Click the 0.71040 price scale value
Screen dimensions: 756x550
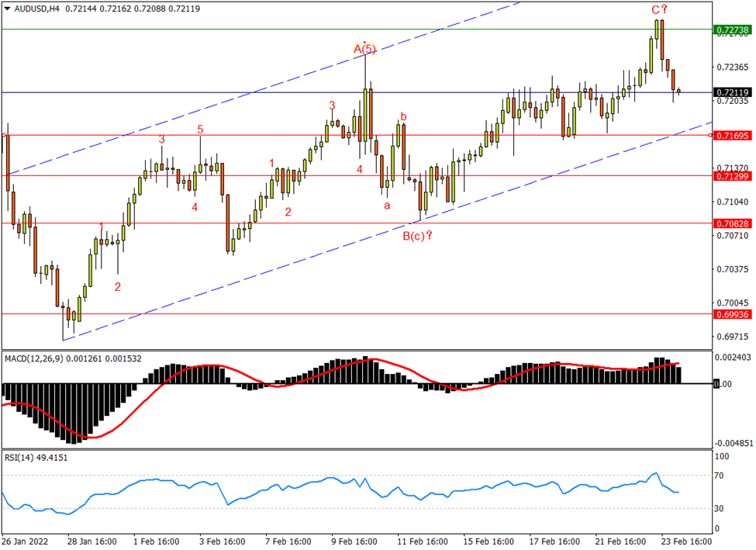pyautogui.click(x=733, y=202)
